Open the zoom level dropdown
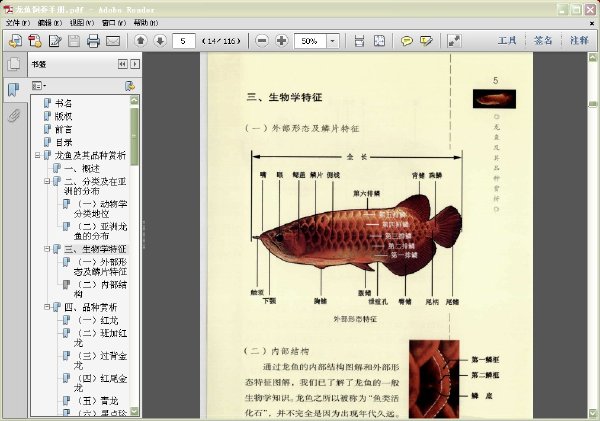Screen dimensions: 600x421 333,41
